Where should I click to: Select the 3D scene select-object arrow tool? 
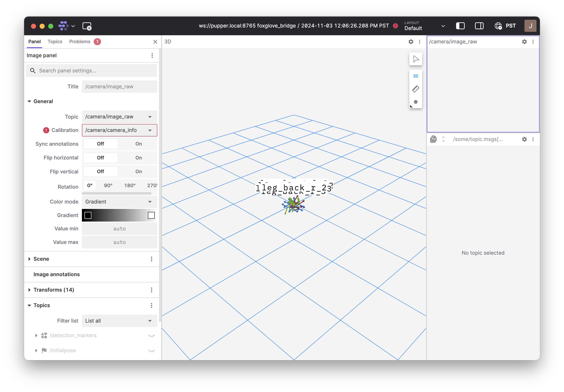[x=415, y=59]
